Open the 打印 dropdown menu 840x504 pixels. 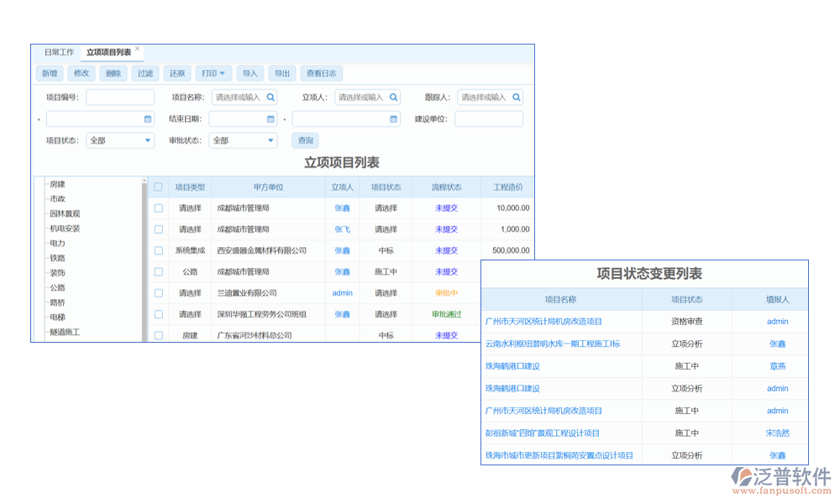213,74
